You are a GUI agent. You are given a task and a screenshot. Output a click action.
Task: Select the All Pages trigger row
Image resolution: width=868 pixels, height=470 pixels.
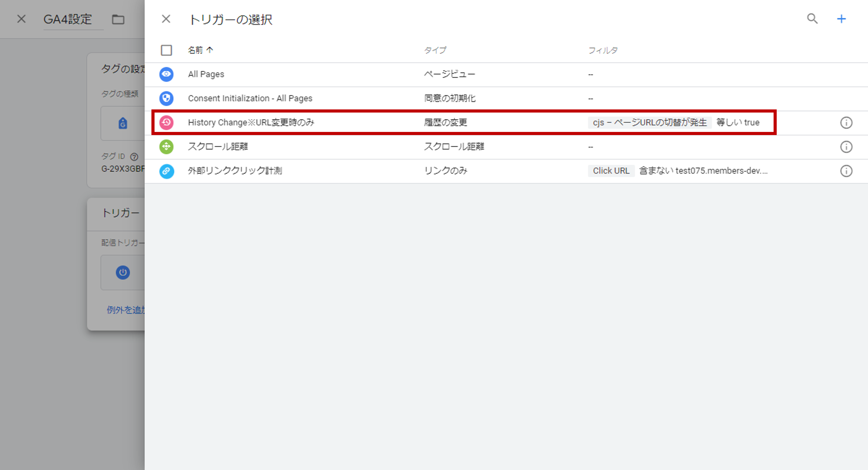(x=206, y=74)
